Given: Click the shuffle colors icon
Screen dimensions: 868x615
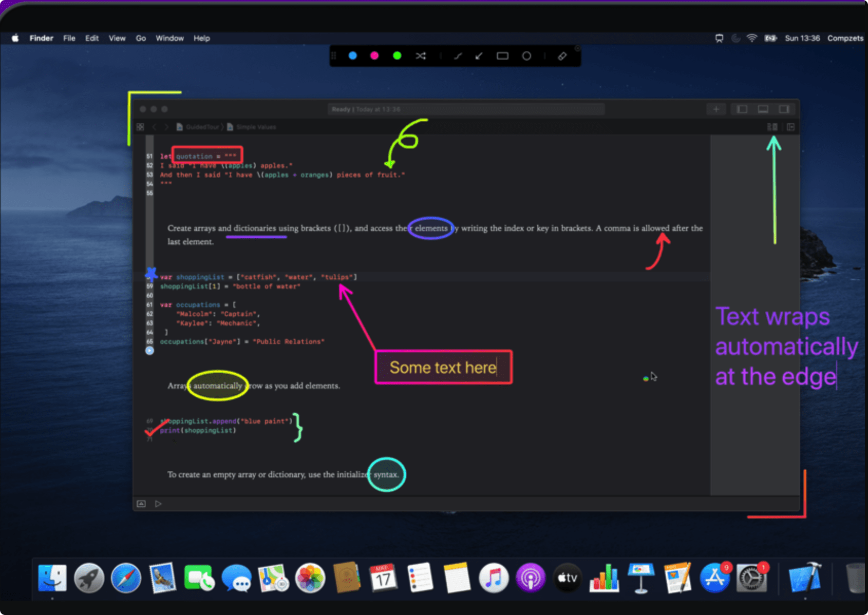Looking at the screenshot, I should pos(421,55).
